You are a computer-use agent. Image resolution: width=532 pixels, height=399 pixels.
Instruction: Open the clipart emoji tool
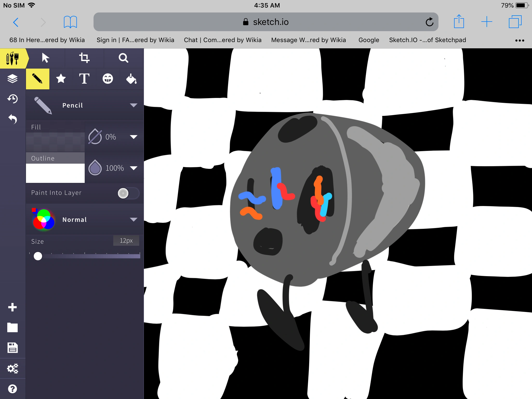[x=108, y=79]
